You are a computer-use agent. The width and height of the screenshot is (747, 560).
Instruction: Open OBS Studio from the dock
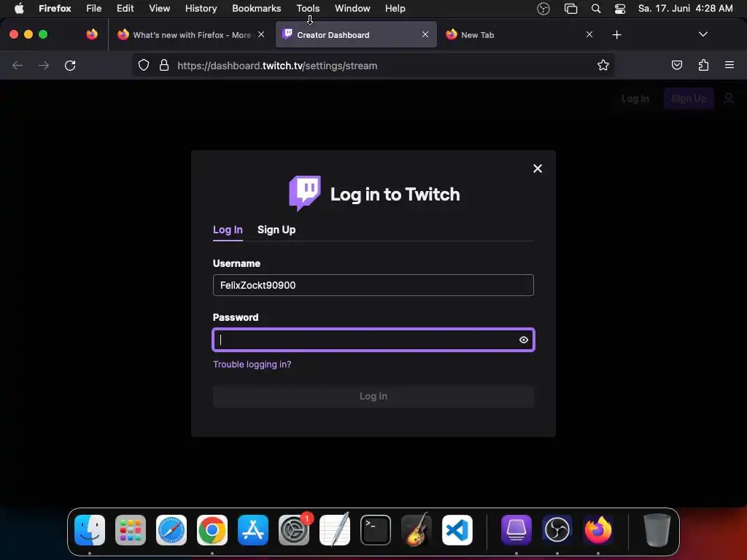coord(557,530)
